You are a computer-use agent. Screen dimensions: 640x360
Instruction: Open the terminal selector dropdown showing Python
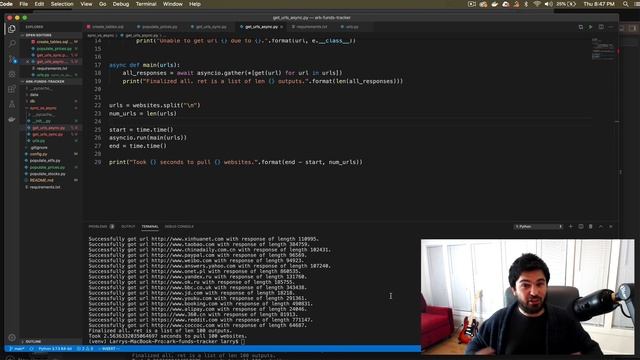[538, 226]
